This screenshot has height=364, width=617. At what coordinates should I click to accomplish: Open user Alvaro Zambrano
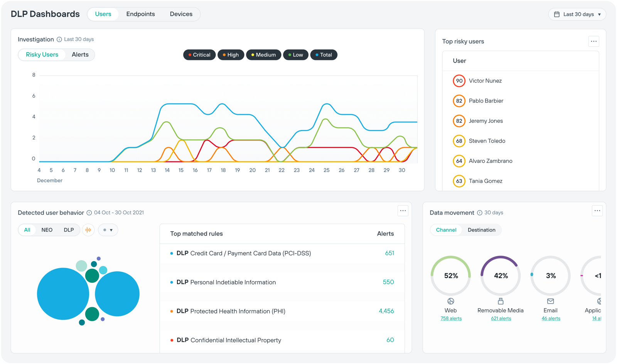[491, 161]
